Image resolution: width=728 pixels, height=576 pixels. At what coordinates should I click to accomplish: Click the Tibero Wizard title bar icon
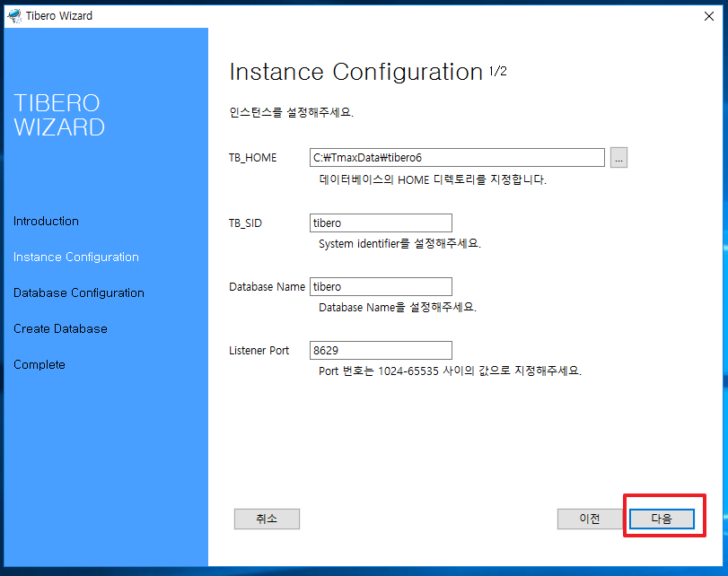click(x=14, y=16)
